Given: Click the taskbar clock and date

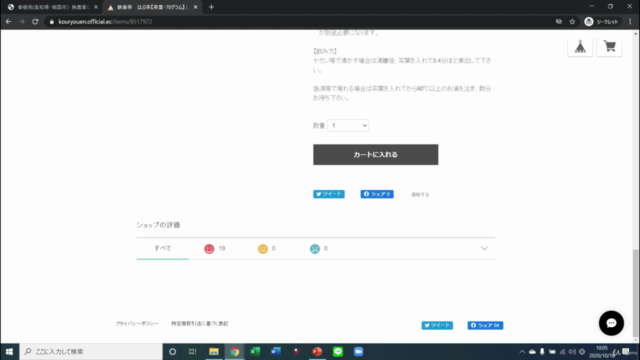Looking at the screenshot, I should coord(602,351).
